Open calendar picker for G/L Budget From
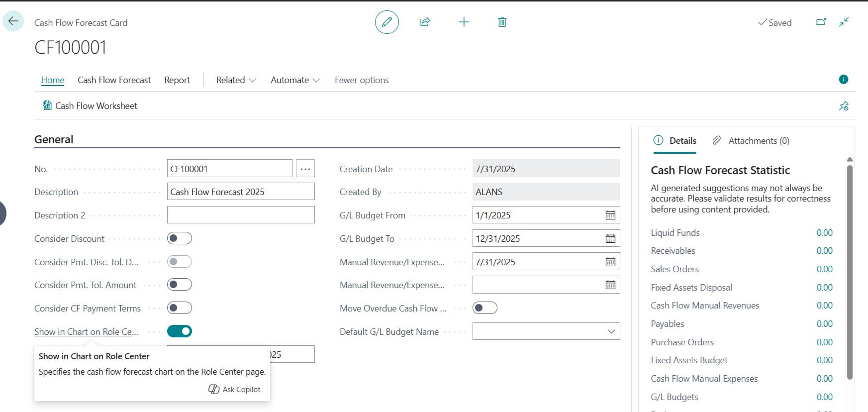Screen dimensions: 868x412 pyautogui.click(x=610, y=215)
